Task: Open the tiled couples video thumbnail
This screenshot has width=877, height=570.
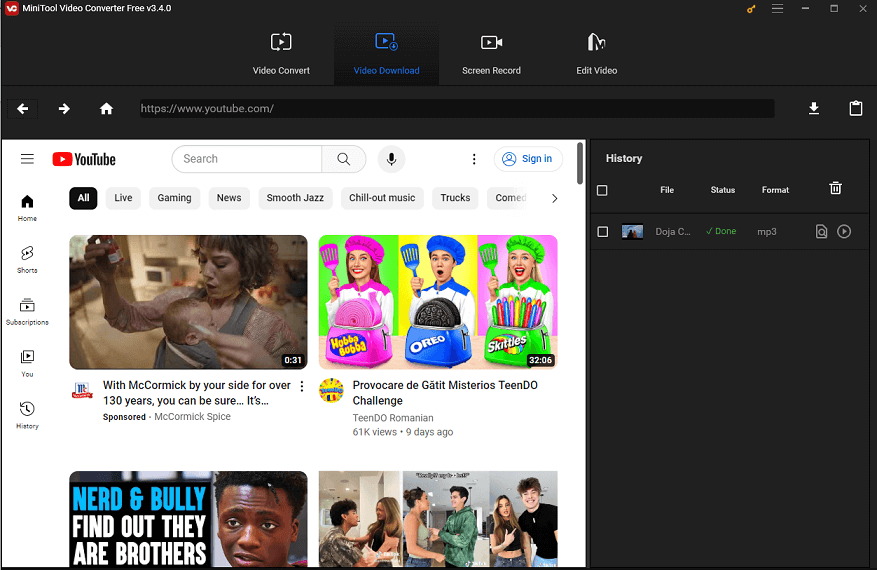Action: [438, 520]
